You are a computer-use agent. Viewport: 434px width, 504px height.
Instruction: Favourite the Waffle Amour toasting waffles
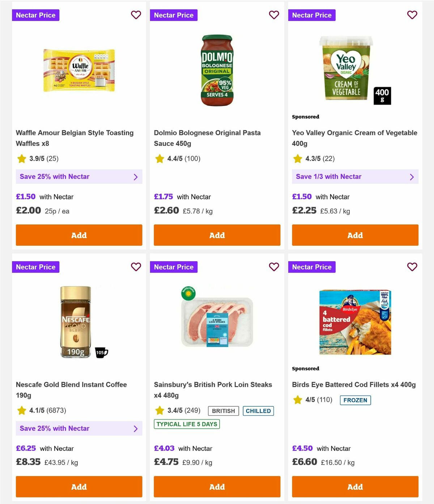pyautogui.click(x=136, y=15)
